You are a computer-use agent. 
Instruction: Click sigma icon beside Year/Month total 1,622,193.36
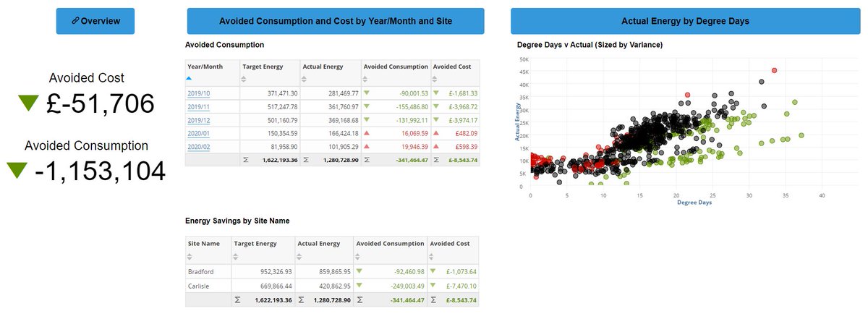(244, 158)
